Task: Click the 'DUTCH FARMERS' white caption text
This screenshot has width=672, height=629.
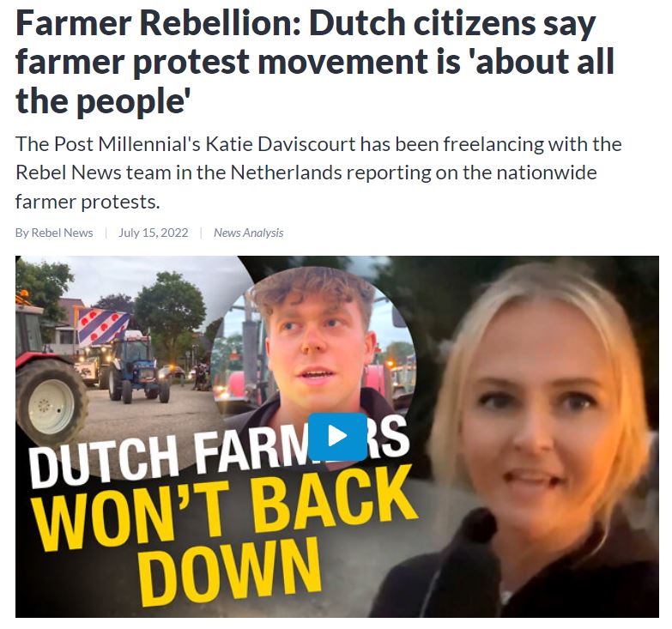Action: 219,455
